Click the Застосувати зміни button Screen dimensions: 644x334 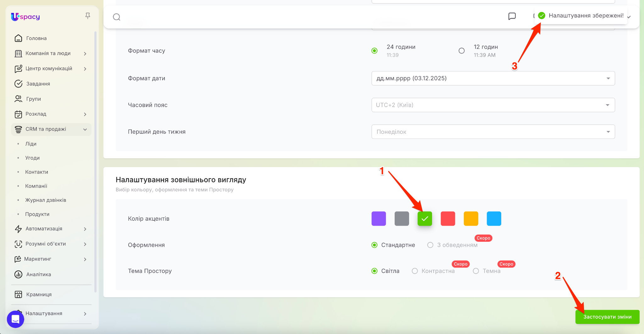coord(607,317)
